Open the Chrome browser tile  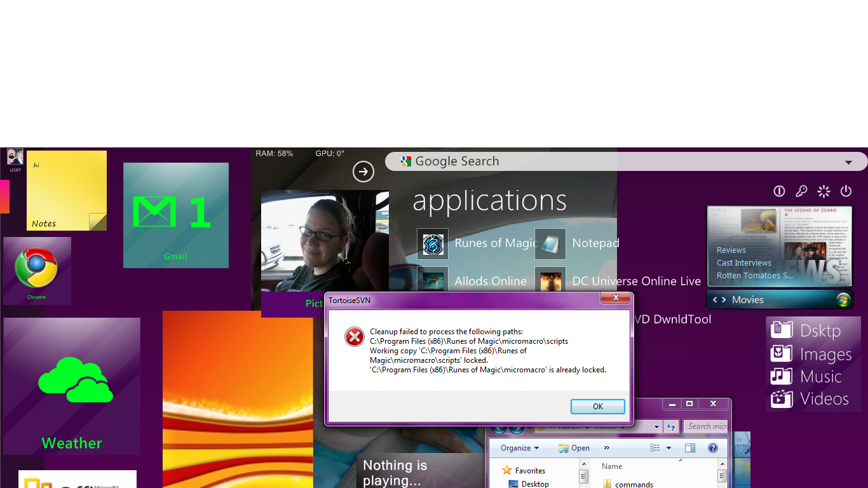[x=37, y=270]
